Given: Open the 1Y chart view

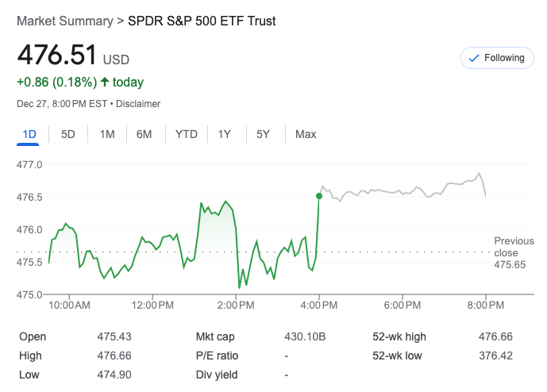Looking at the screenshot, I should [x=225, y=134].
